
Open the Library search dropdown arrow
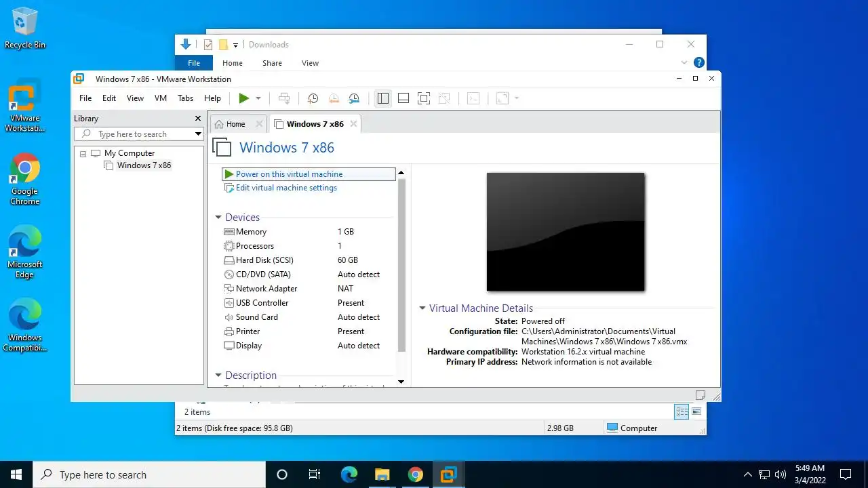click(198, 134)
